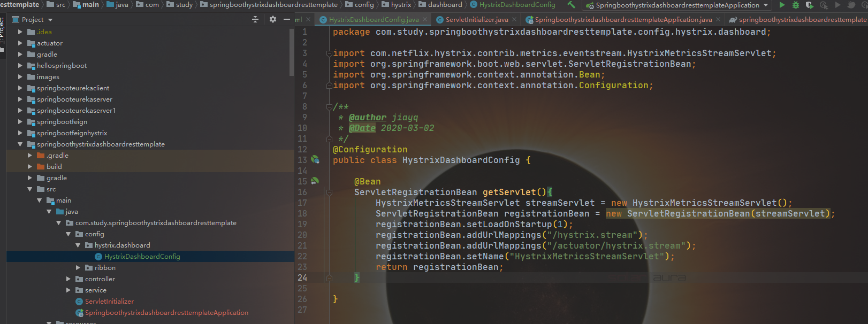Image resolution: width=868 pixels, height=324 pixels.
Task: Collapse the src folder
Action: click(x=30, y=189)
